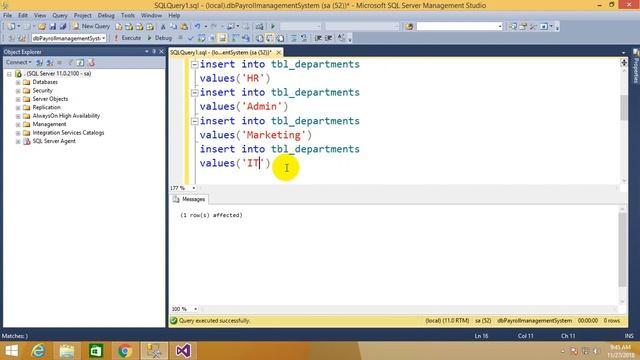Click the Decrease Indent icon
Image resolution: width=640 pixels, height=360 pixels.
[x=318, y=38]
